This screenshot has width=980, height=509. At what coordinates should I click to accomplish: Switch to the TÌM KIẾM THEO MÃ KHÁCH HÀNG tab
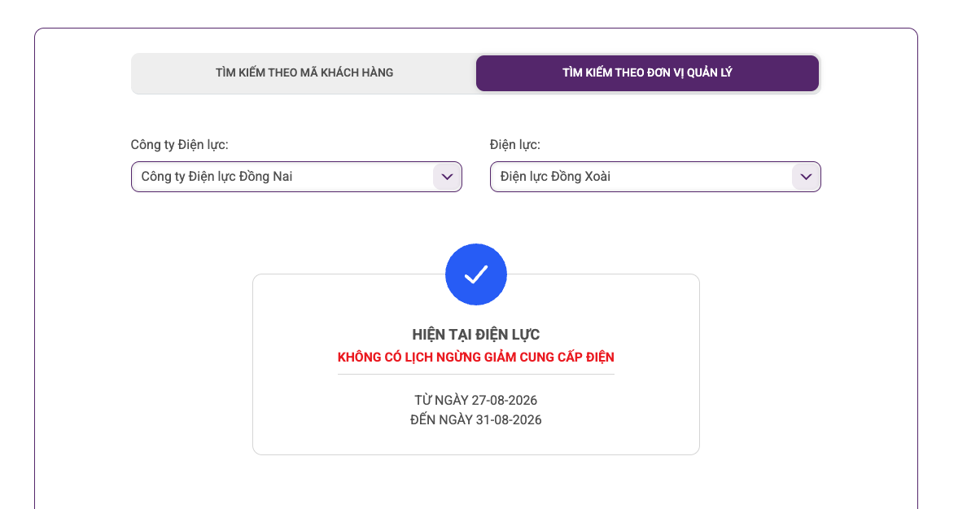304,73
